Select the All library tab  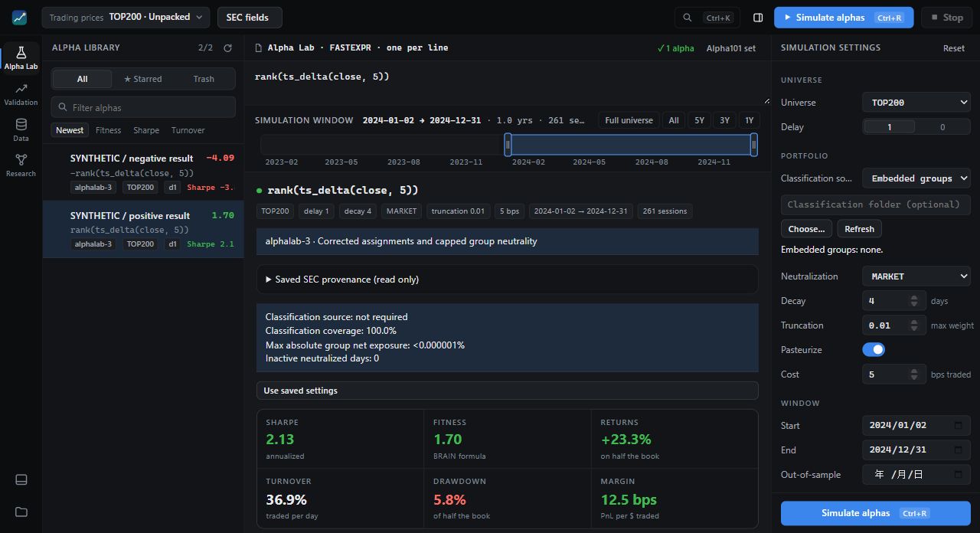click(82, 79)
